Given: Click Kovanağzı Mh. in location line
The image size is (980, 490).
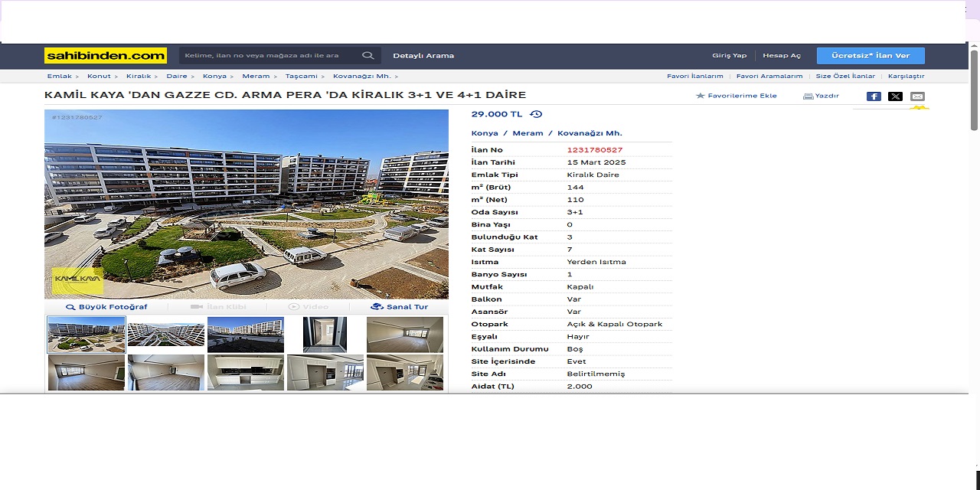Looking at the screenshot, I should tap(590, 133).
